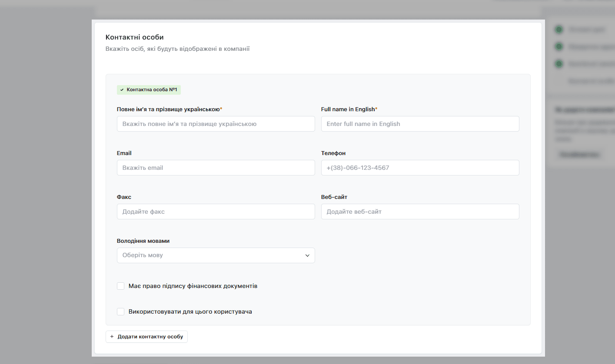Click the Контактні особи heading

click(x=134, y=37)
